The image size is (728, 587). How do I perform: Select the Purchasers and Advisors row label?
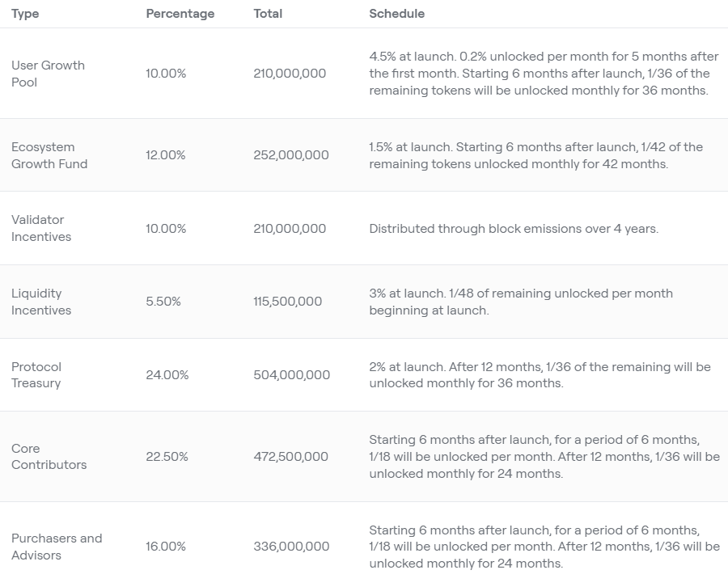click(57, 547)
